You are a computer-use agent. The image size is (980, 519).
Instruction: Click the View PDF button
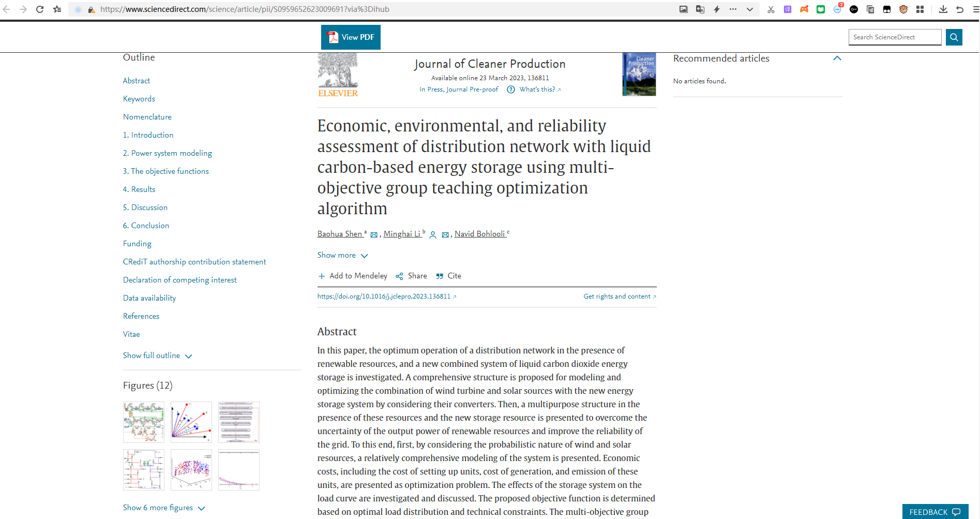point(351,37)
